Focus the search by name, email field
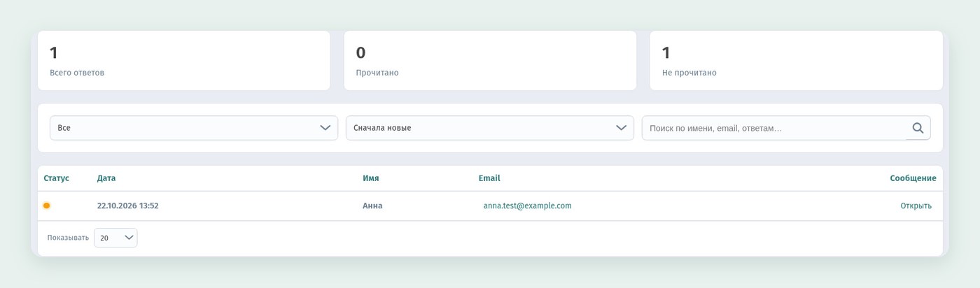This screenshot has width=980, height=288. pyautogui.click(x=773, y=128)
